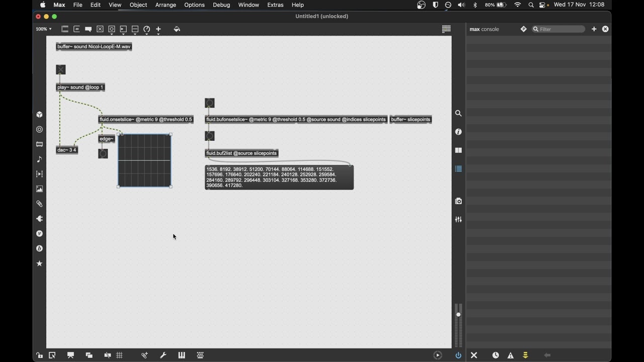Open the console plus options button
Image resolution: width=644 pixels, height=362 pixels.
point(594,29)
